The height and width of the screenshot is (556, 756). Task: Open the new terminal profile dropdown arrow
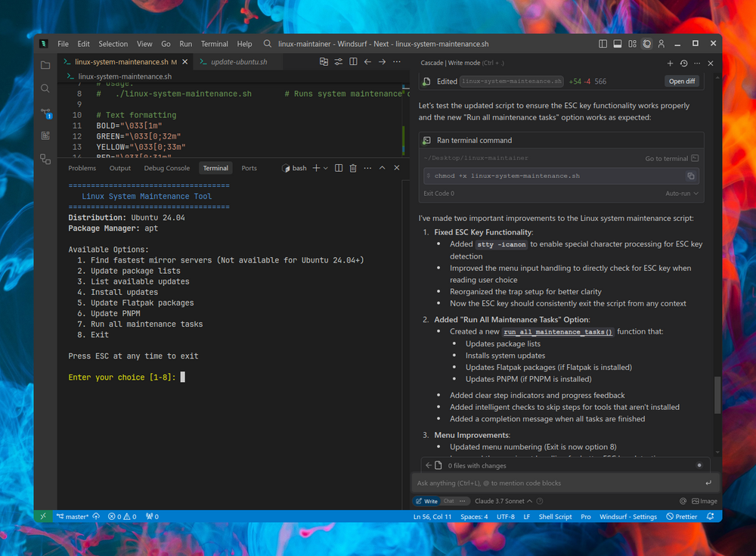[x=326, y=168]
